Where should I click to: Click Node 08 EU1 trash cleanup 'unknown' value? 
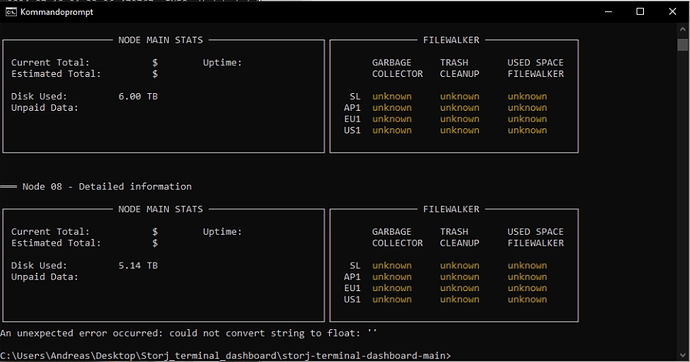(459, 288)
